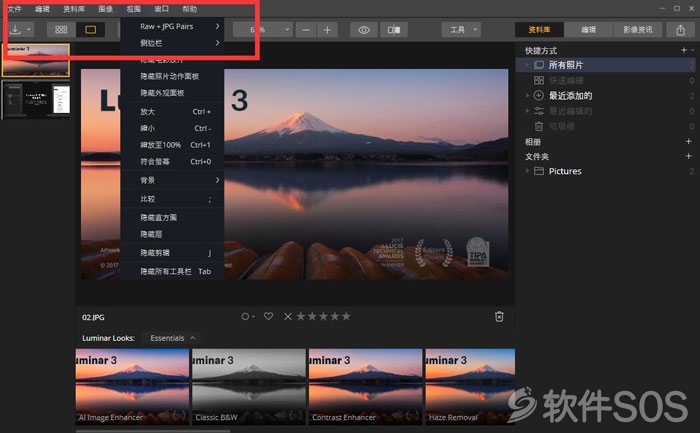
Task: Open the color label circle dropdown
Action: [248, 316]
